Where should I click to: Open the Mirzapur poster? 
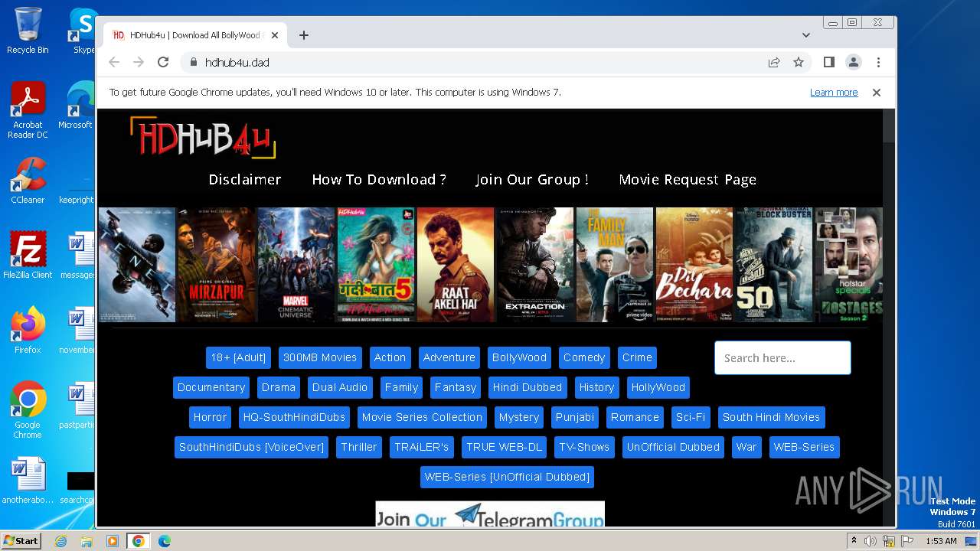click(x=217, y=265)
